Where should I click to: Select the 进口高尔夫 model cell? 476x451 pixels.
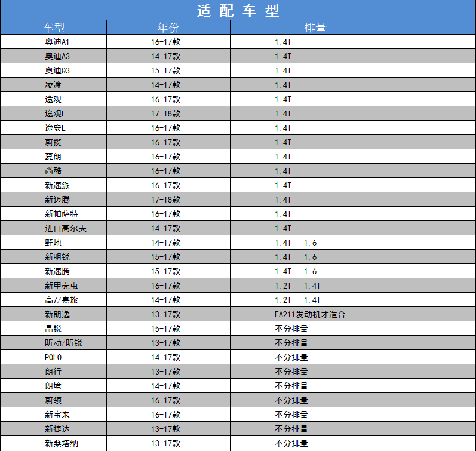coord(53,228)
